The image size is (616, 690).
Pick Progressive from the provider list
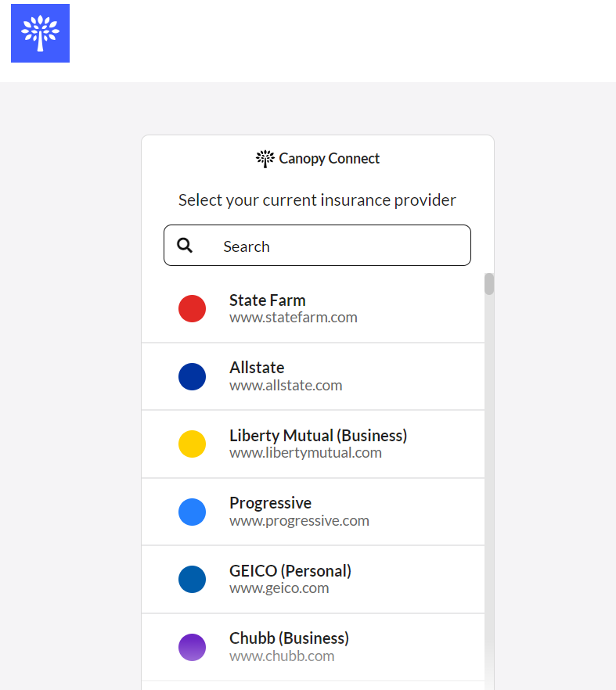click(x=313, y=512)
